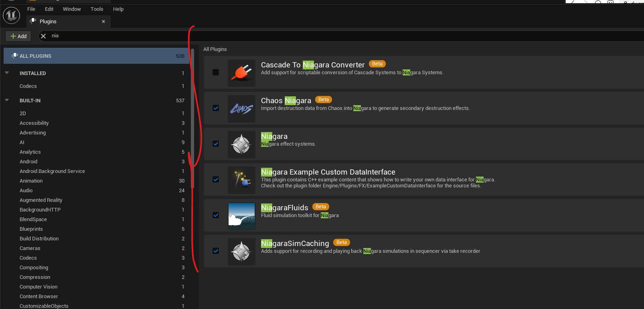The height and width of the screenshot is (309, 644).
Task: Select the Animation category
Action: click(x=96, y=181)
